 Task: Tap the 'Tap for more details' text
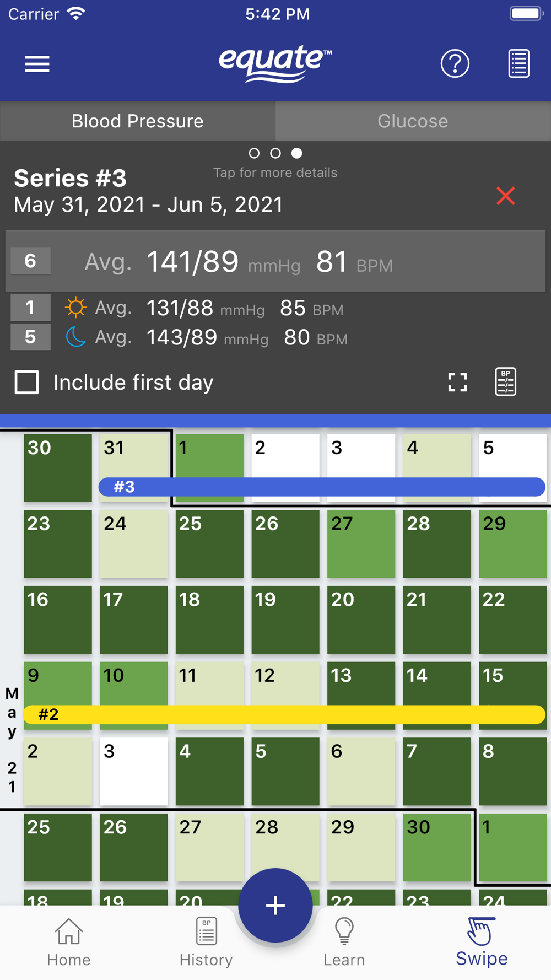[x=275, y=173]
